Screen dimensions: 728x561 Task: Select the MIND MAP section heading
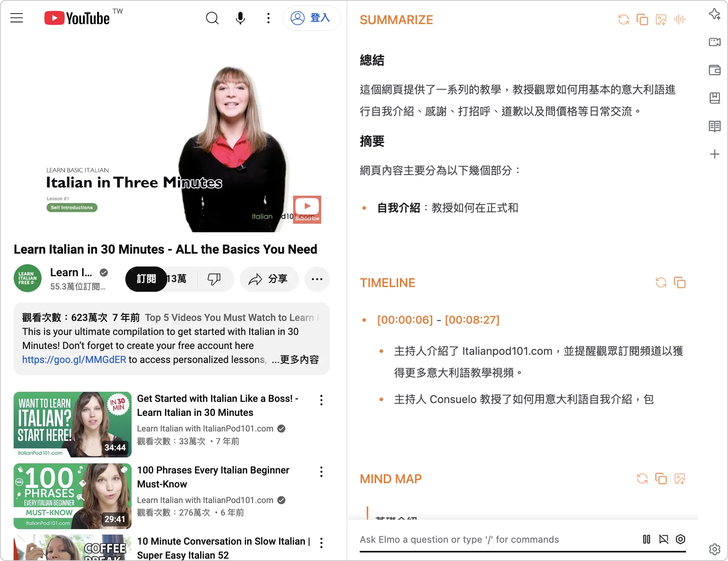coord(390,479)
